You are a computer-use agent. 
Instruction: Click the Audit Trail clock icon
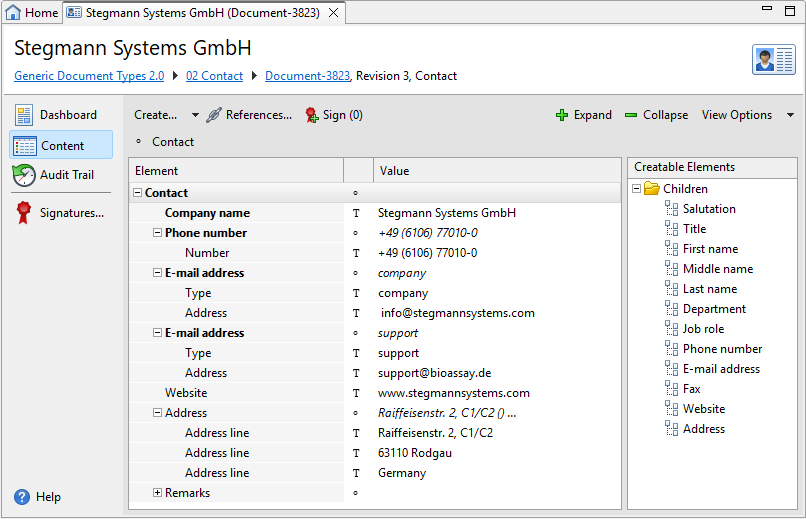24,175
